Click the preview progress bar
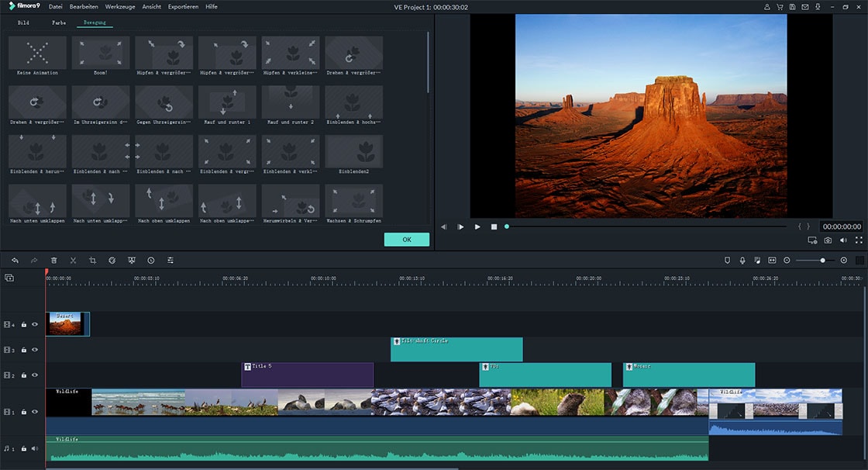Image resolution: width=868 pixels, height=470 pixels. pyautogui.click(x=646, y=226)
